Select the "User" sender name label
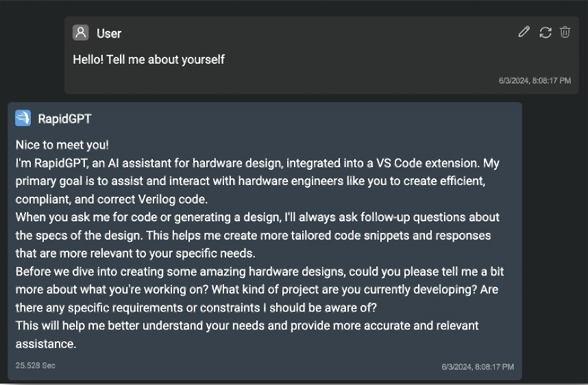 coord(109,34)
